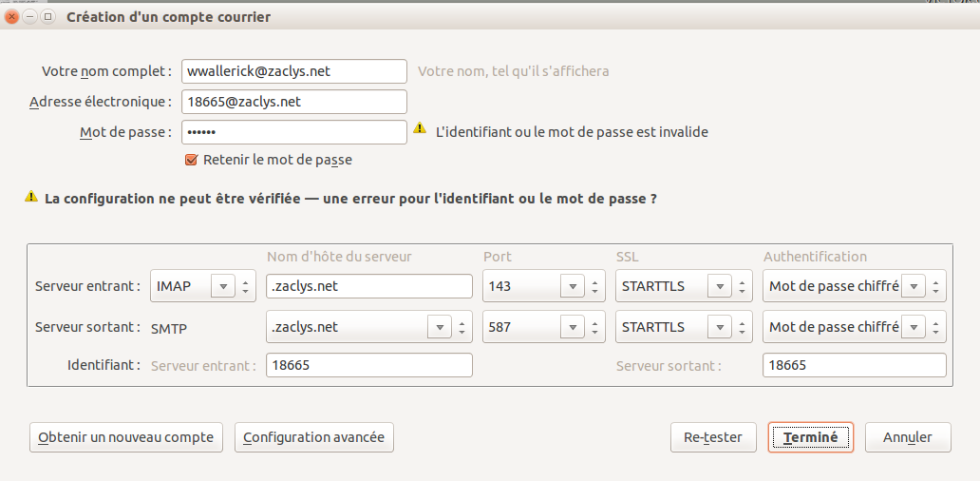This screenshot has width=980, height=481.
Task: Focus the 'Votre nom complet' field
Action: [293, 71]
